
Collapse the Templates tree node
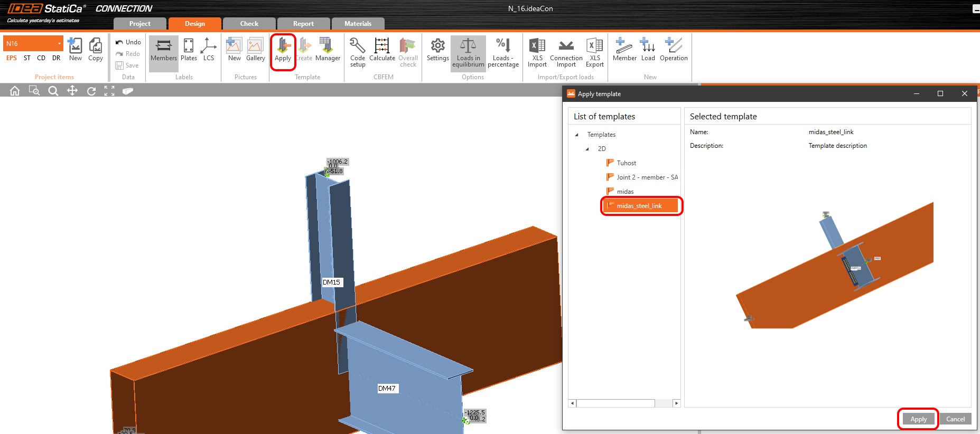click(x=577, y=135)
